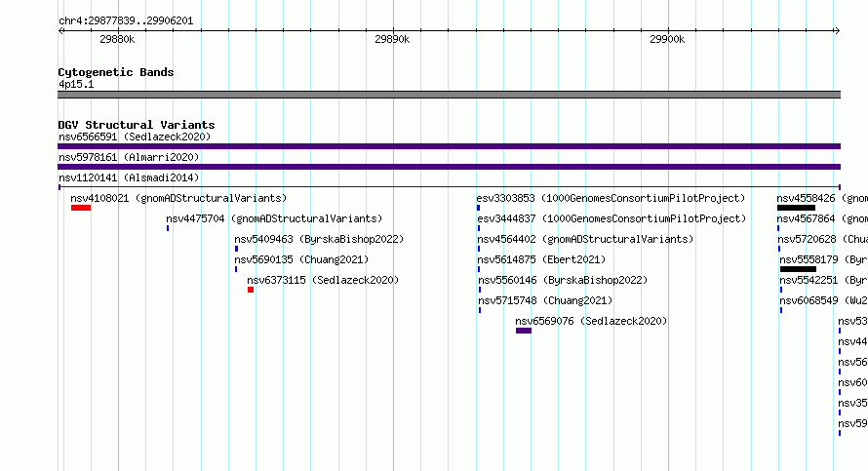The height and width of the screenshot is (471, 868).
Task: Open nsv4475704 (gnomADStructuralVariants) label
Action: tap(275, 218)
